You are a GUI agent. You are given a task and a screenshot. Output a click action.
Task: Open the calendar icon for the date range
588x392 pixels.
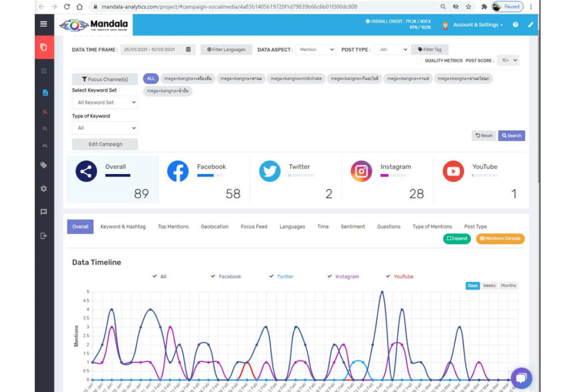point(188,49)
